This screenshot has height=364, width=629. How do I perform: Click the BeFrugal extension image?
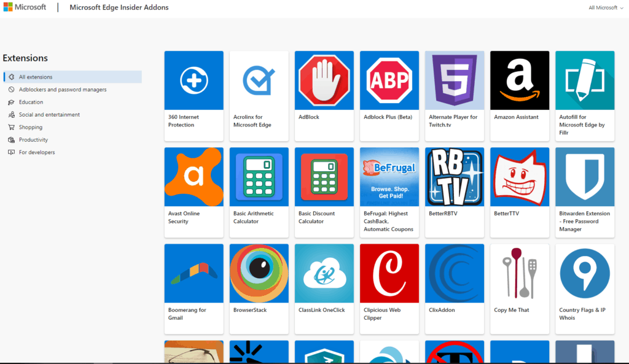point(389,177)
